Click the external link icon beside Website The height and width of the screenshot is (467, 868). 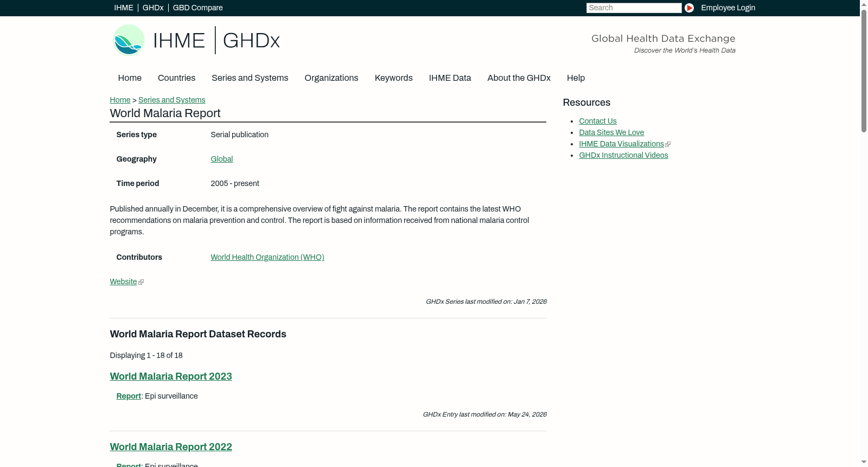141,282
